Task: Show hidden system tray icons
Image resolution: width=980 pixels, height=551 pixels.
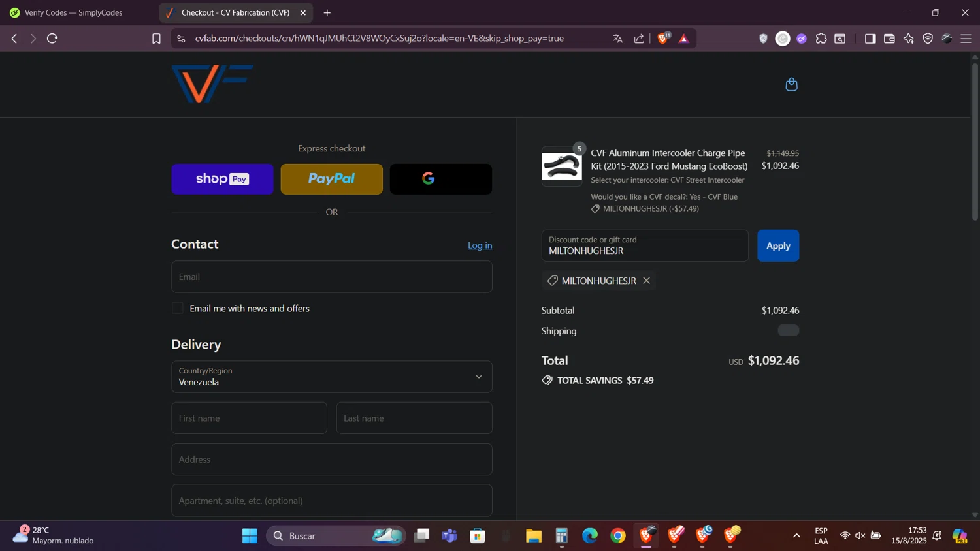Action: [796, 536]
